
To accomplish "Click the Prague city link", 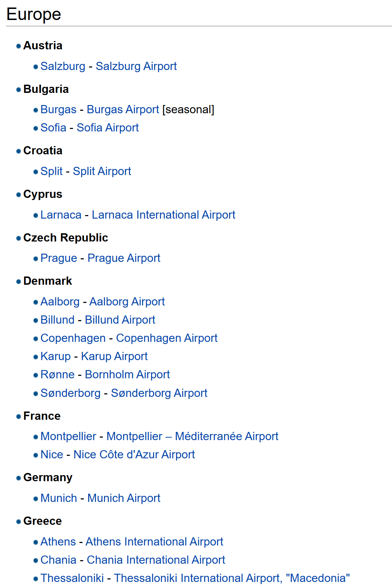I will tap(59, 258).
